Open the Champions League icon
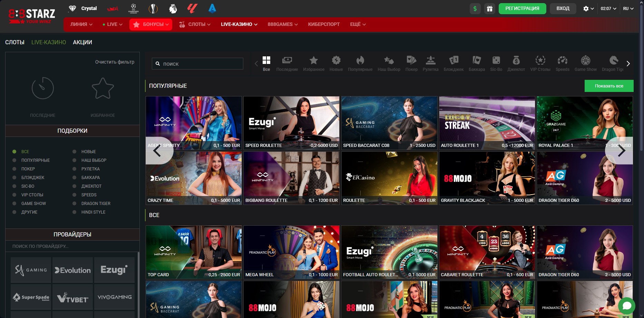The width and height of the screenshot is (644, 318). pyautogui.click(x=133, y=9)
